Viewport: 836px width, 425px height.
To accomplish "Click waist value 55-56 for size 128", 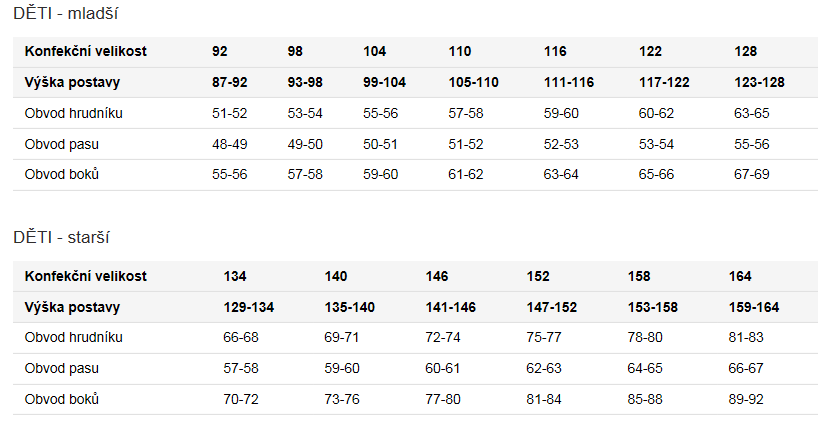I will (752, 144).
